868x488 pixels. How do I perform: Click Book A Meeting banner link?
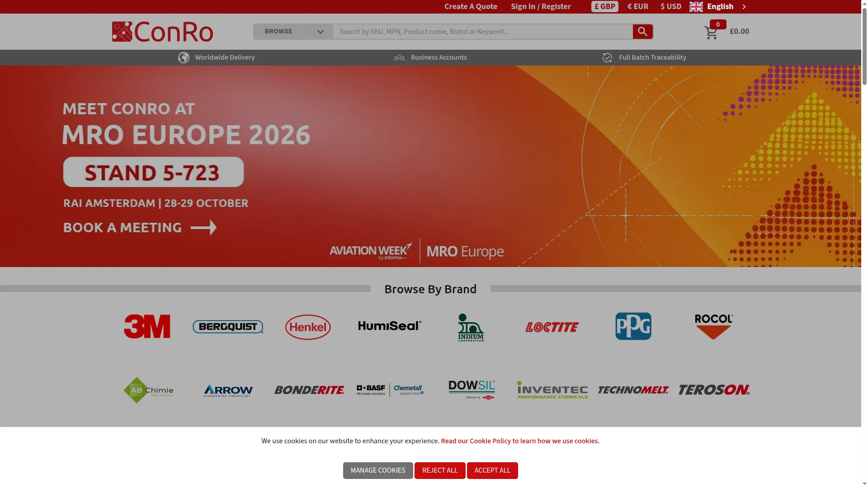(x=140, y=227)
